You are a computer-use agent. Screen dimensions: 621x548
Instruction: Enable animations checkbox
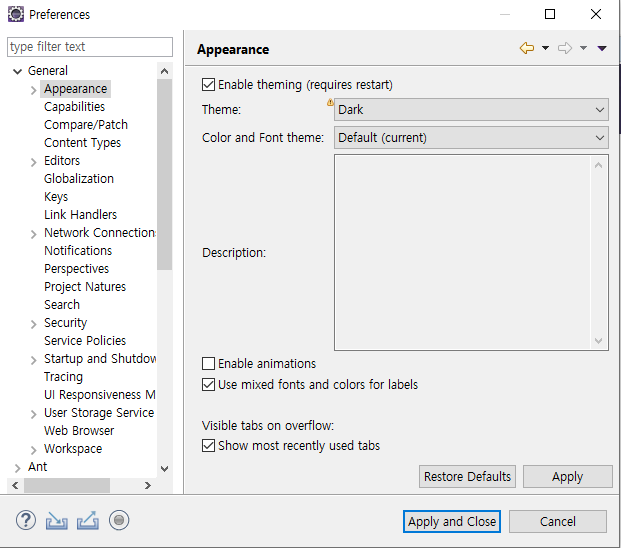208,363
